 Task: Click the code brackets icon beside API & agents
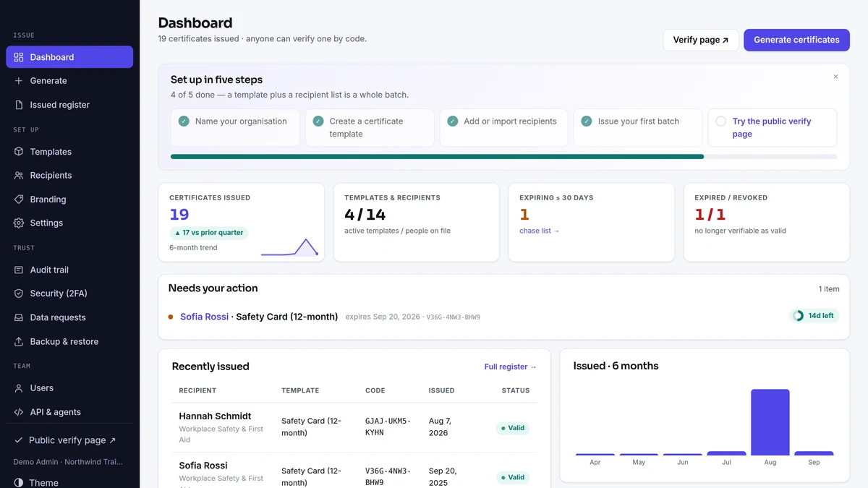point(19,412)
